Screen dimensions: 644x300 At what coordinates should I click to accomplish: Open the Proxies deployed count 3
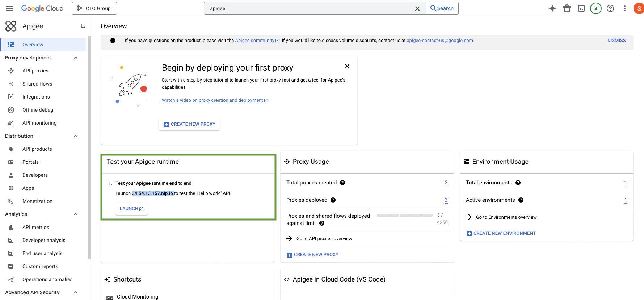click(x=446, y=200)
